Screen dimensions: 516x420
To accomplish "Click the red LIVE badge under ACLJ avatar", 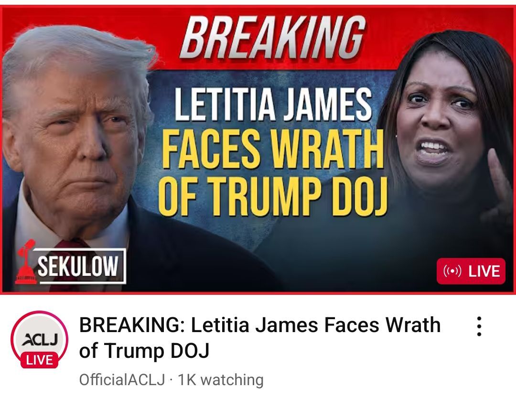I will pos(39,360).
